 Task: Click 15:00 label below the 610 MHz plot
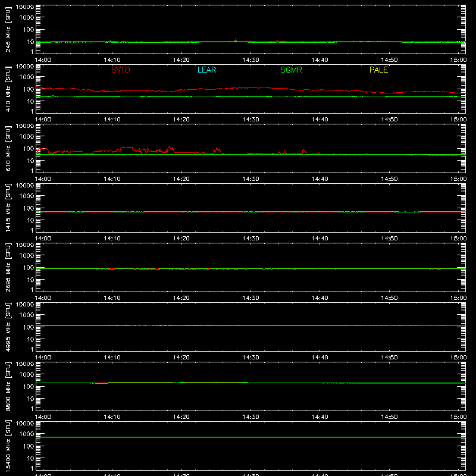click(x=458, y=179)
